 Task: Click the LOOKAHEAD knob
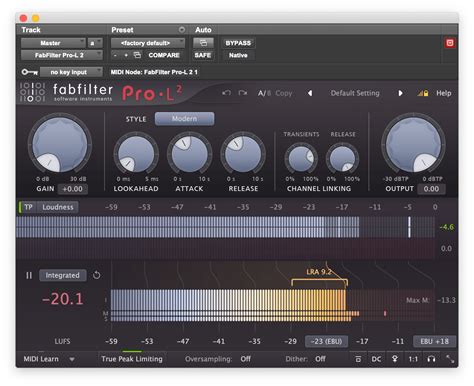click(136, 154)
